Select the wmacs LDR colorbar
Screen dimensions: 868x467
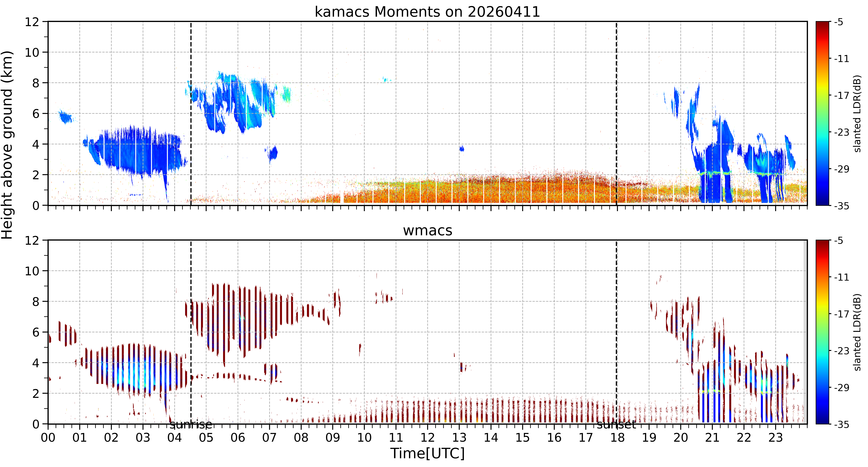point(823,332)
